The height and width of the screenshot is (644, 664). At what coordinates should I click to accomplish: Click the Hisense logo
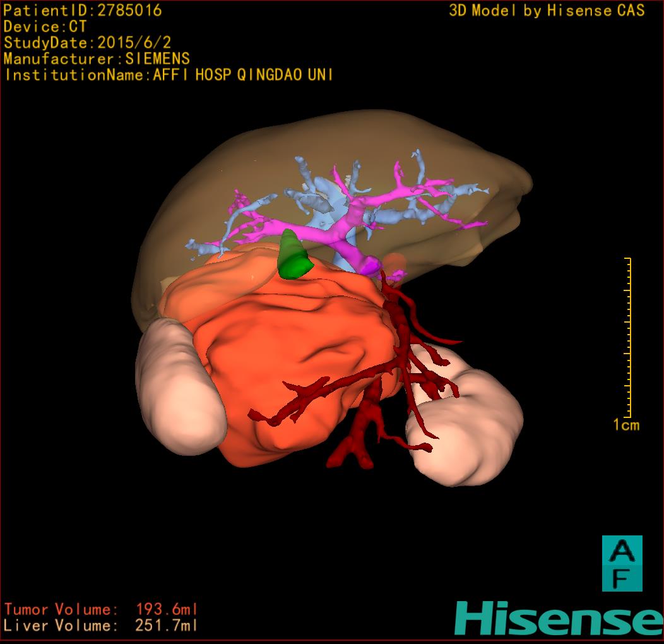[x=559, y=619]
